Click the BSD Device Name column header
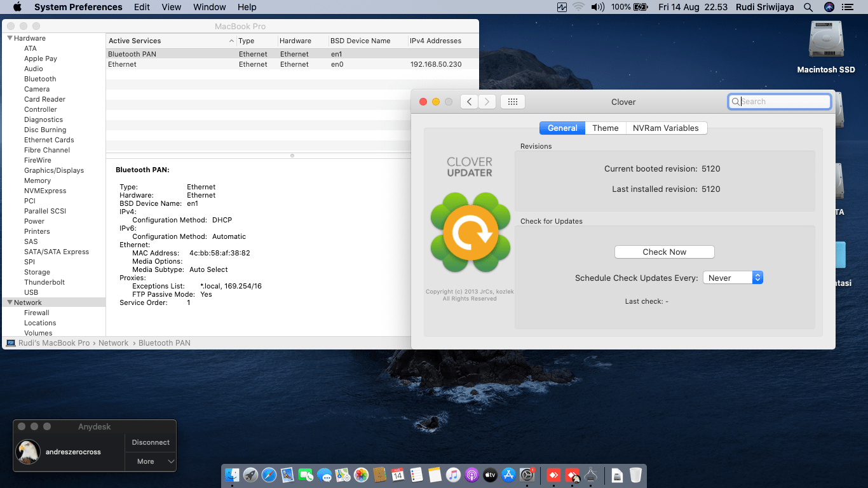Viewport: 868px width, 488px height. click(x=368, y=41)
